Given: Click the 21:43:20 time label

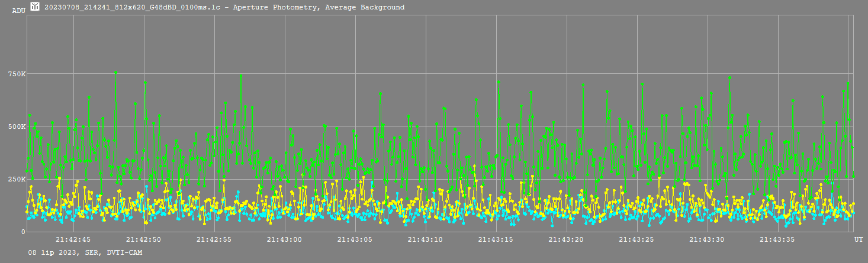Looking at the screenshot, I should click(x=567, y=239).
